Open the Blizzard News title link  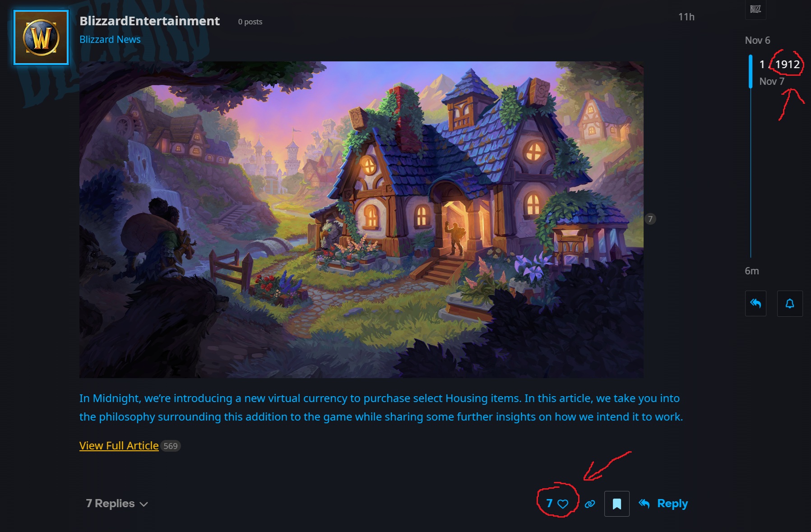click(110, 39)
